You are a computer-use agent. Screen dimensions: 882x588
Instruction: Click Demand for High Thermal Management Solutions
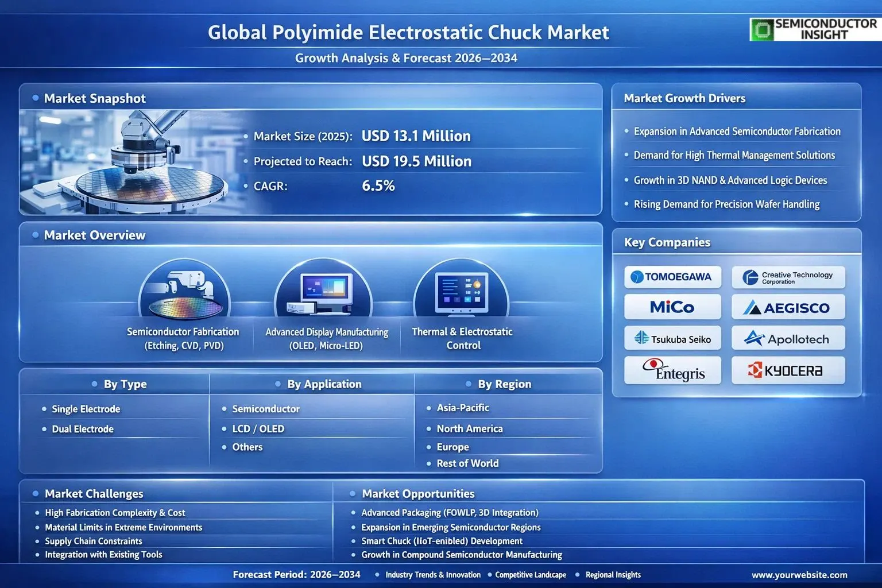click(734, 156)
